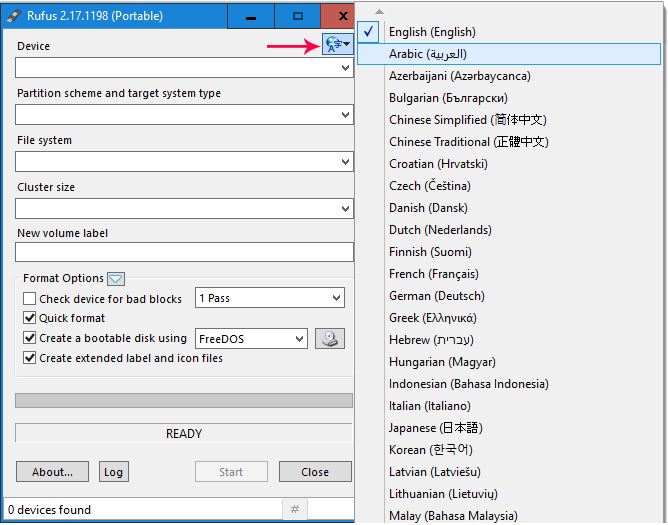
Task: Select Czech (Čeština)
Action: (x=509, y=186)
